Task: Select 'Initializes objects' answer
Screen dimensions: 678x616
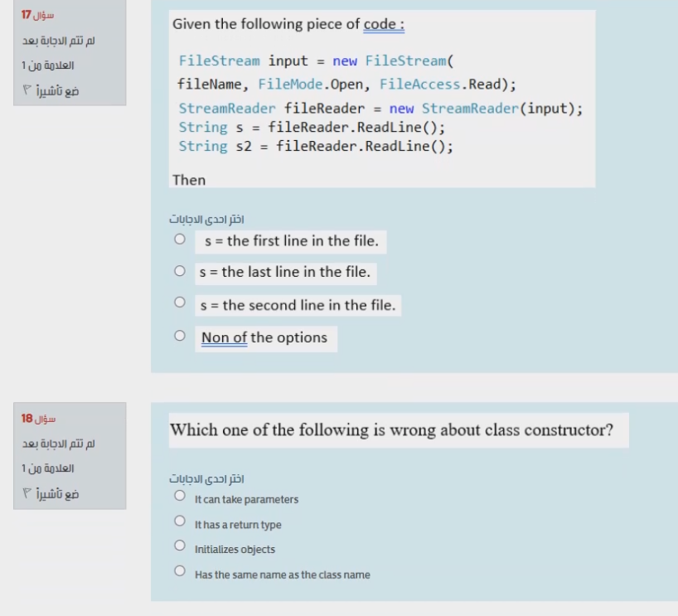Action: (179, 544)
